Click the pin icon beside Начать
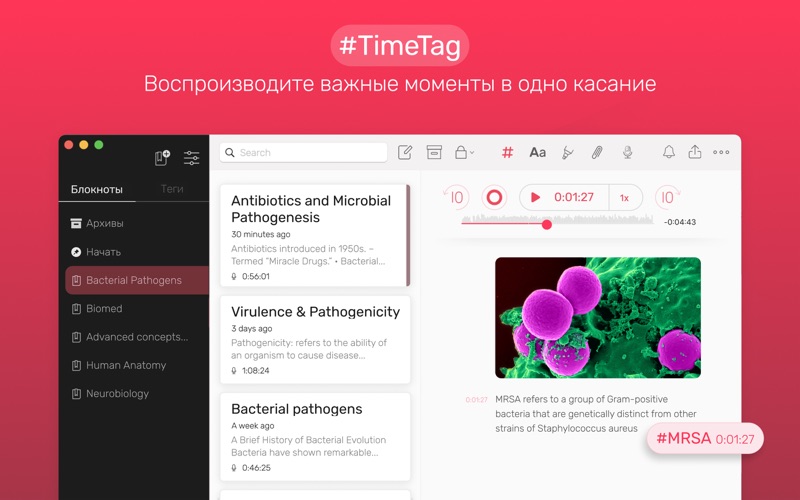Image resolution: width=800 pixels, height=500 pixels. [76, 252]
